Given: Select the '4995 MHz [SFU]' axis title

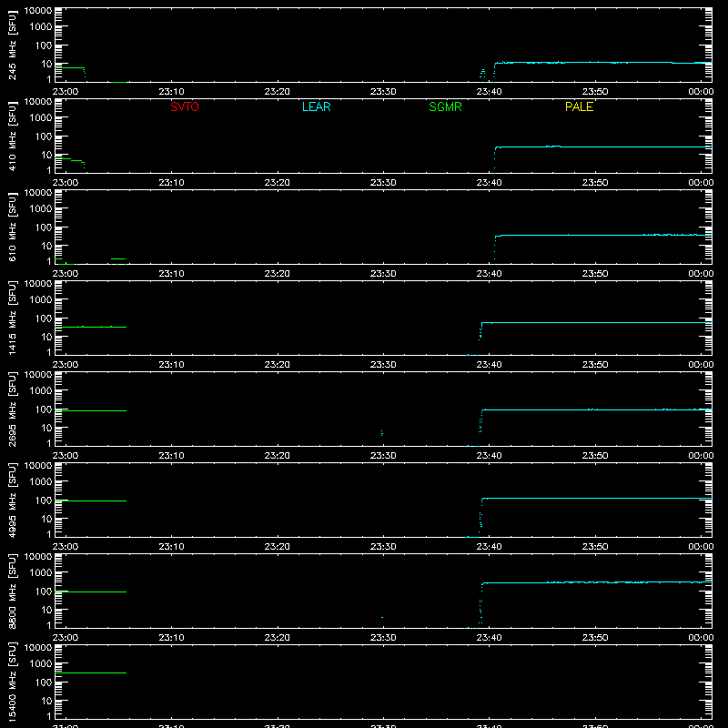Looking at the screenshot, I should tap(13, 500).
